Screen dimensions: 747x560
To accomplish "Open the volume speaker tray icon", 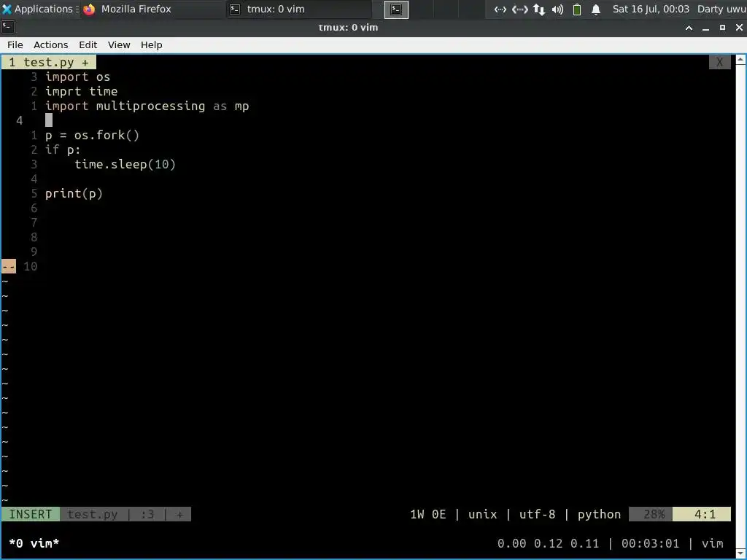I will [557, 9].
